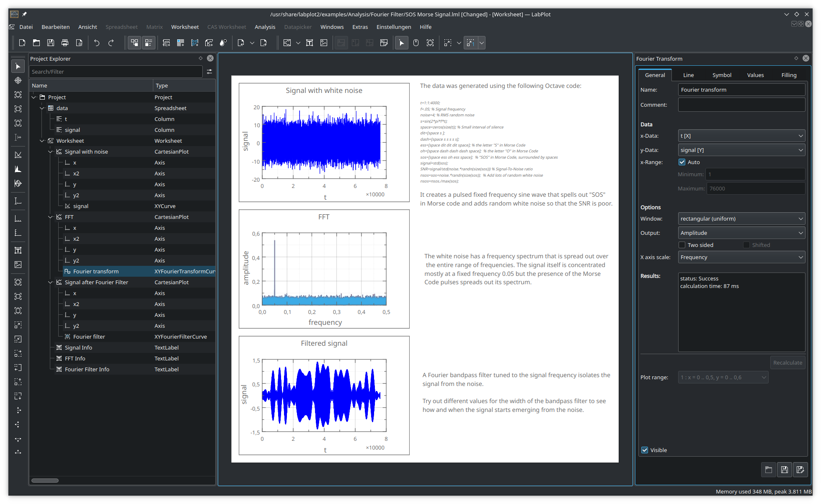Click the Print icon in the toolbar
This screenshot has width=821, height=504.
[x=65, y=43]
